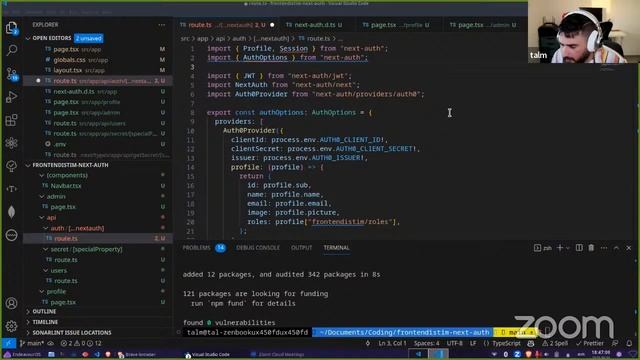Viewport: 640px width, 360px height.
Task: Collapse the admin folder
Action: coord(56,196)
